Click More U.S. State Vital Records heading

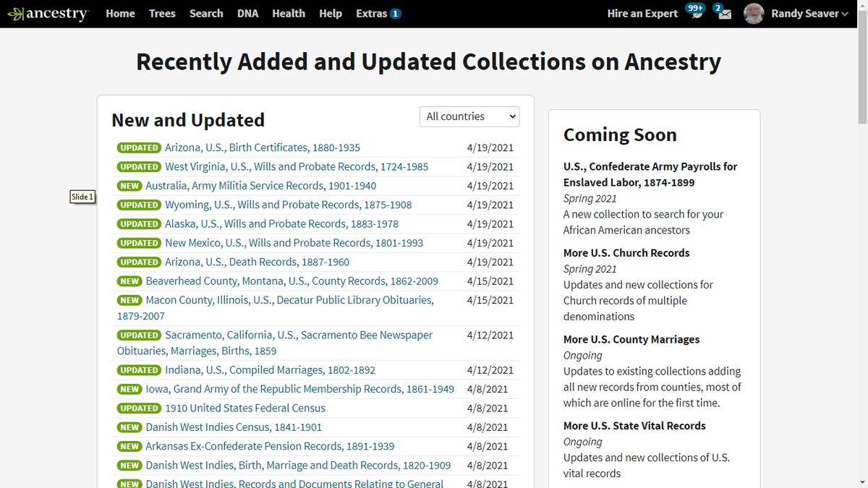(x=634, y=426)
